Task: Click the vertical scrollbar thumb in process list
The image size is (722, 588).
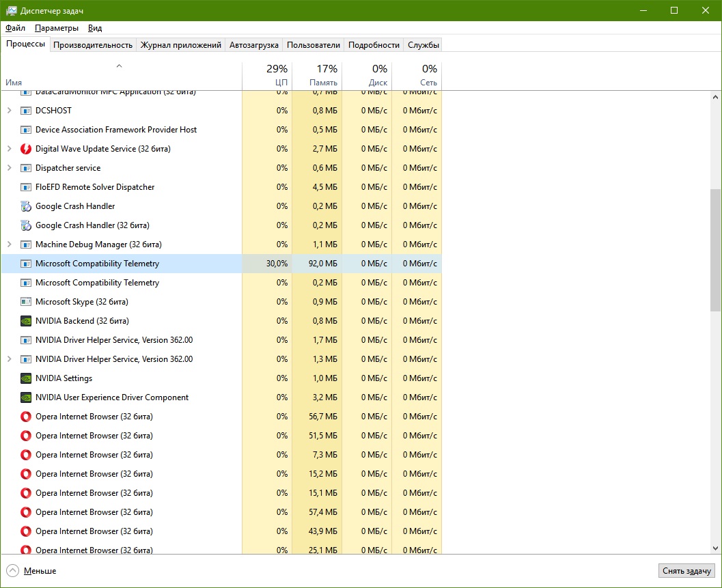Action: click(715, 249)
